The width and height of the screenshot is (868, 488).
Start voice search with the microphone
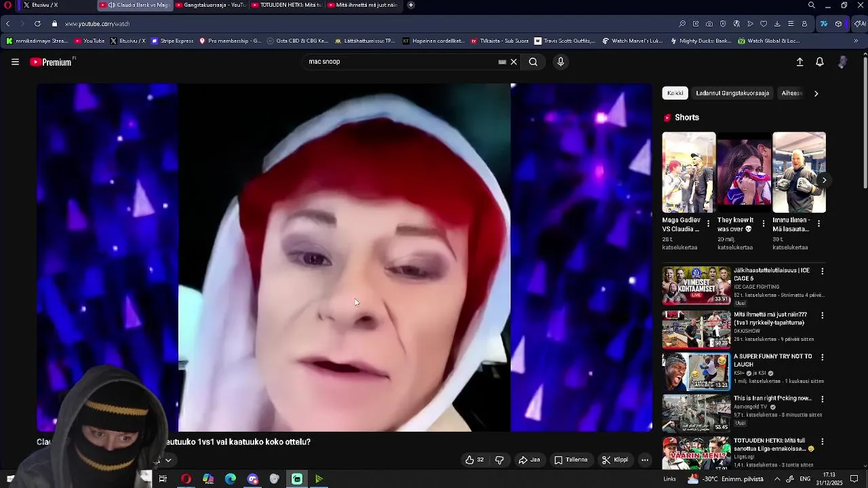[560, 62]
